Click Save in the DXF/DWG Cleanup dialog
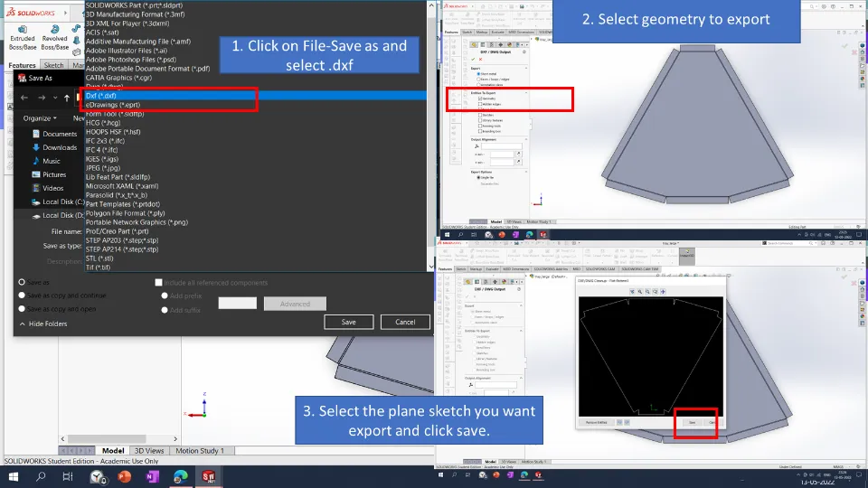This screenshot has height=488, width=868. [692, 422]
